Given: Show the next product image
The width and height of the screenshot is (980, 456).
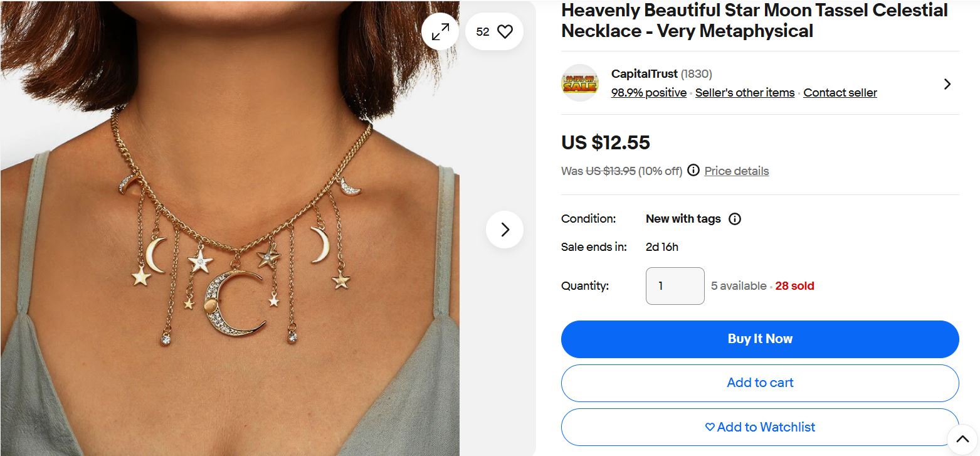Looking at the screenshot, I should (505, 230).
